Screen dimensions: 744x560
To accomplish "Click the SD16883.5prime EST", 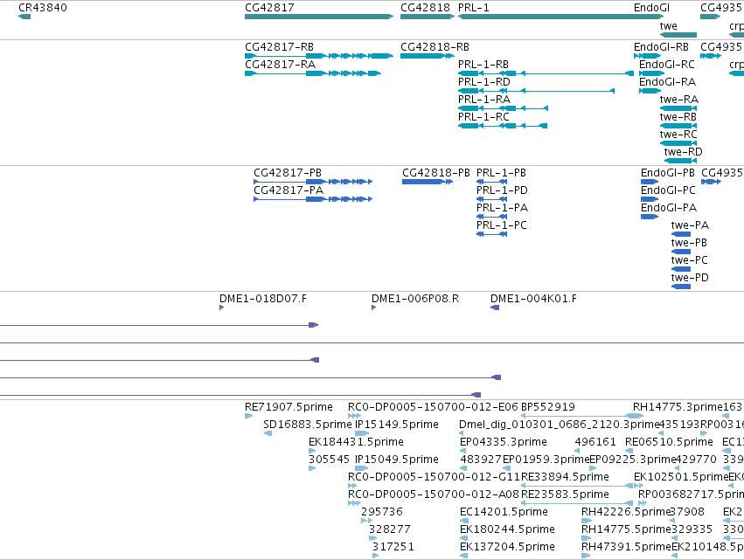I will click(268, 433).
